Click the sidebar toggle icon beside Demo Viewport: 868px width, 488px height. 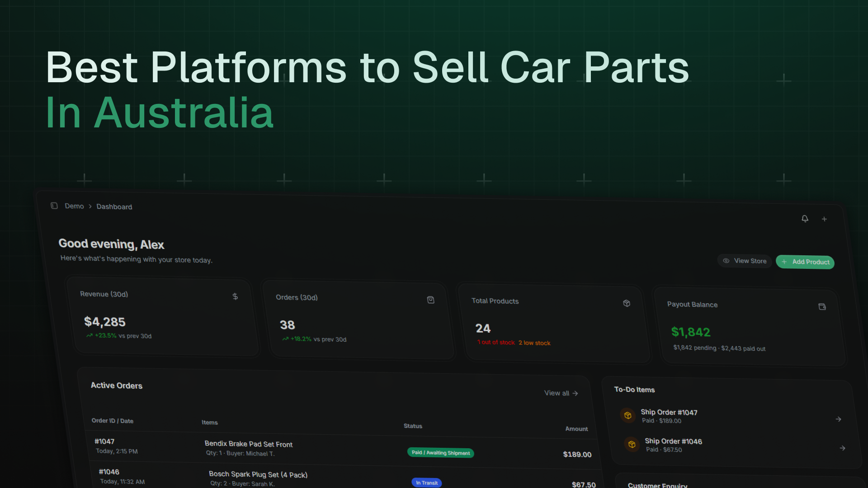pyautogui.click(x=54, y=206)
